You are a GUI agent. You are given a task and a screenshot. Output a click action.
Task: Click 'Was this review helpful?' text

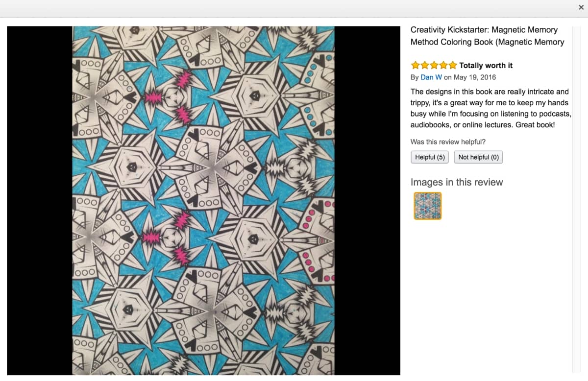tap(447, 141)
